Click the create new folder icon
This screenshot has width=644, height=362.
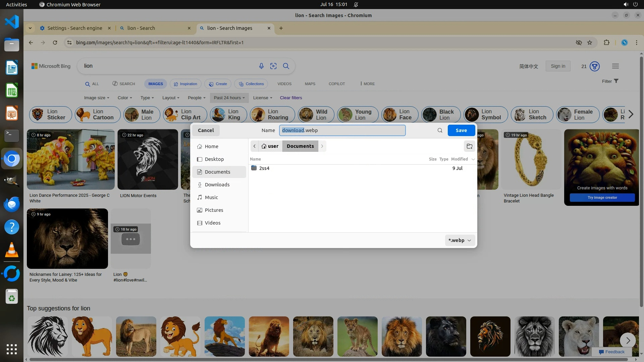click(469, 146)
